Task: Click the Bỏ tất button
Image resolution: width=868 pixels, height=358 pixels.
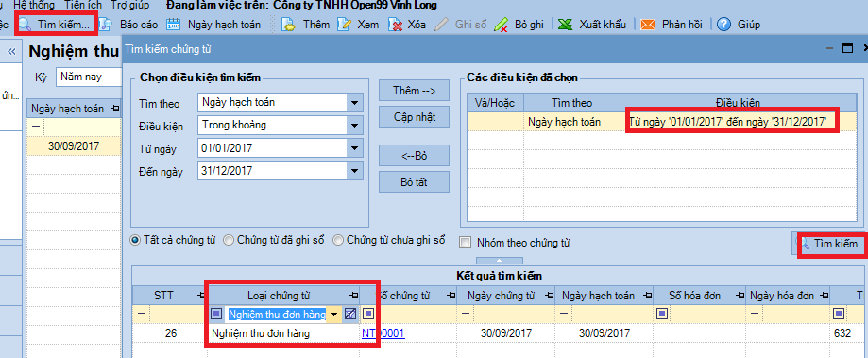Action: (414, 181)
